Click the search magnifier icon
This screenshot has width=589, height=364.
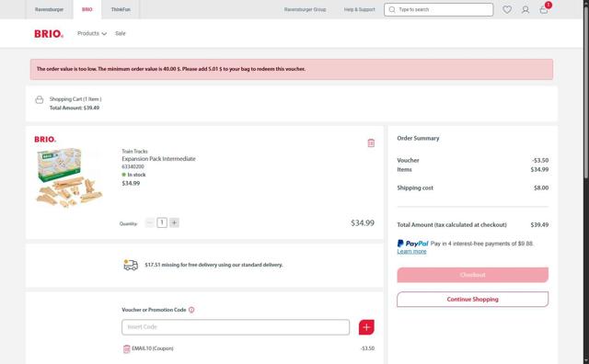point(392,10)
